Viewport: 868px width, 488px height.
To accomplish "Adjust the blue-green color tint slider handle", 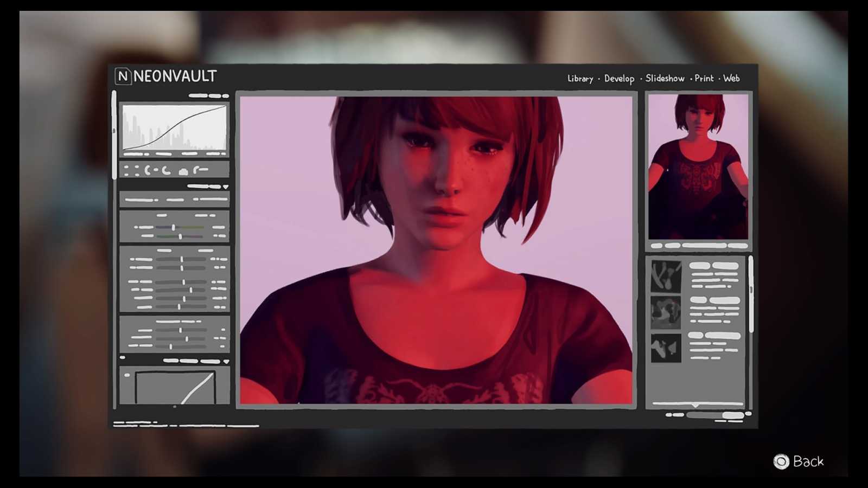I will pos(174,227).
